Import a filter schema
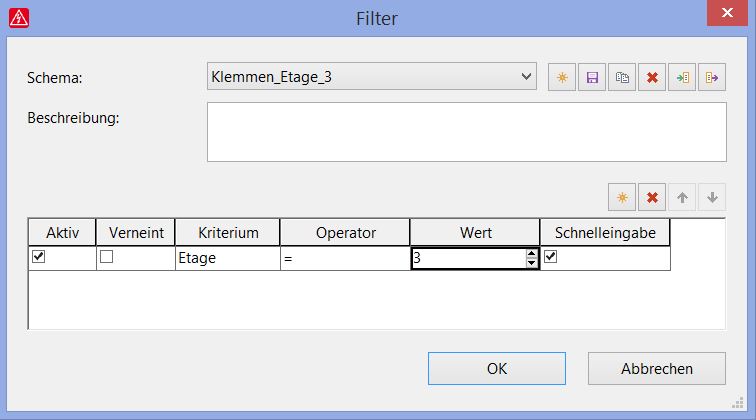The image size is (756, 420). click(x=682, y=77)
